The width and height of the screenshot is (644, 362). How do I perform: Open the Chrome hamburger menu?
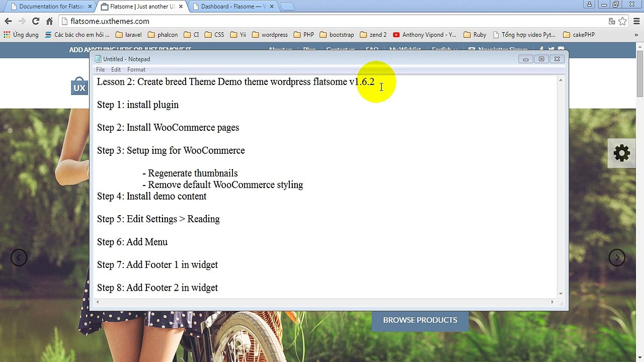(635, 21)
